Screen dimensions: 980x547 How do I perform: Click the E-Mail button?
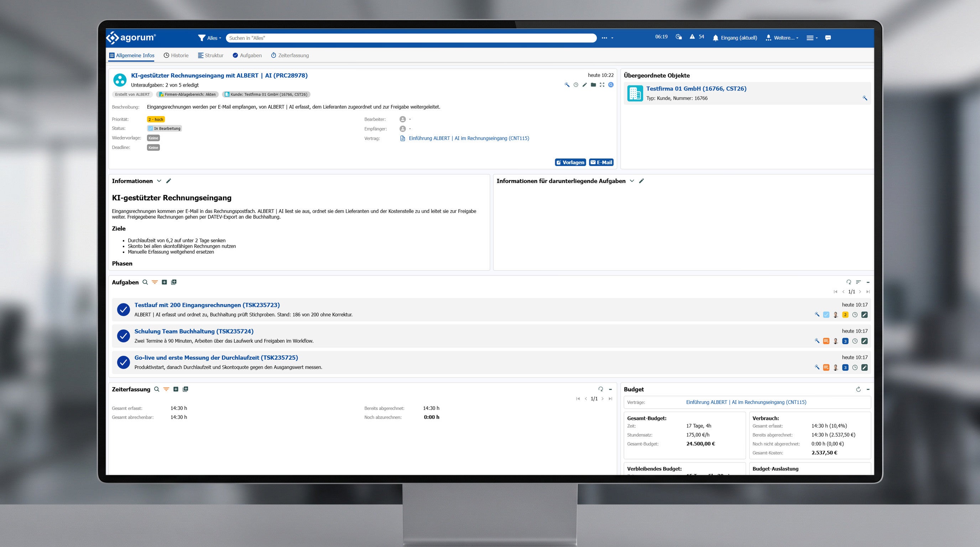[601, 162]
